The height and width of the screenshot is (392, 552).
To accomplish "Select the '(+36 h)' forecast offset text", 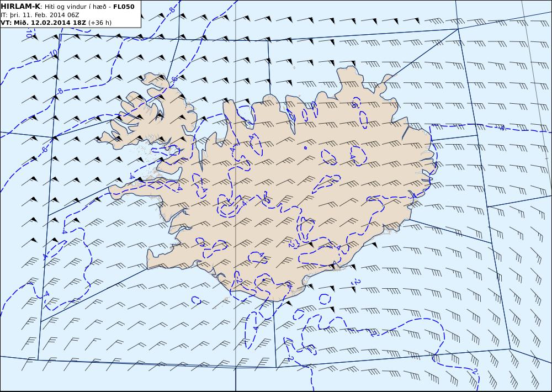I will tap(99, 23).
